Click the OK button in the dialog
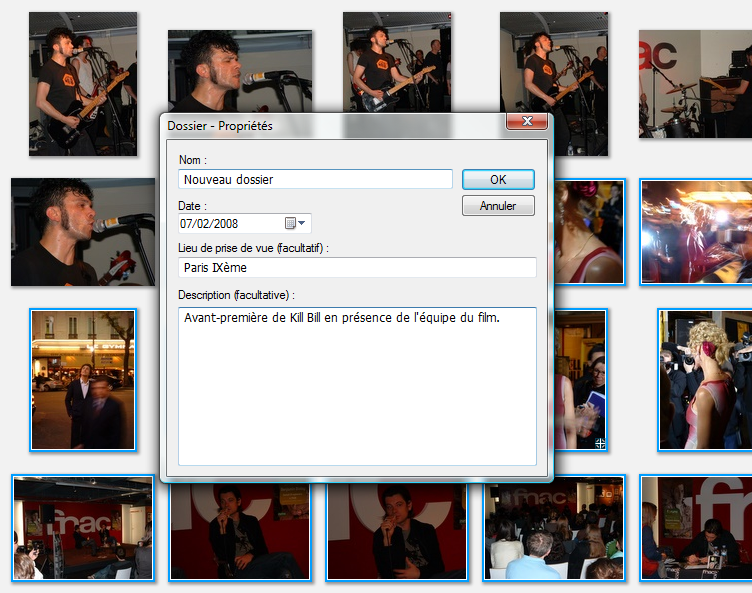 click(498, 179)
